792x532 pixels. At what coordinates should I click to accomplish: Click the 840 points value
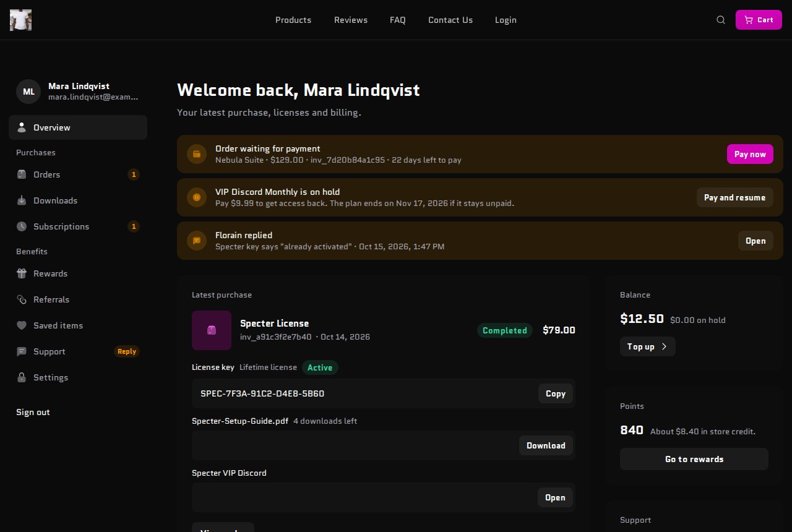click(x=632, y=430)
